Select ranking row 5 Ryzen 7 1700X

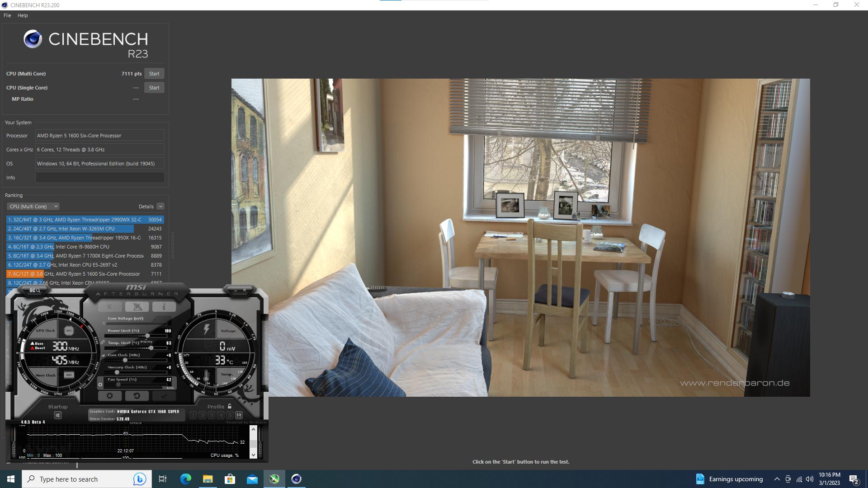click(85, 256)
